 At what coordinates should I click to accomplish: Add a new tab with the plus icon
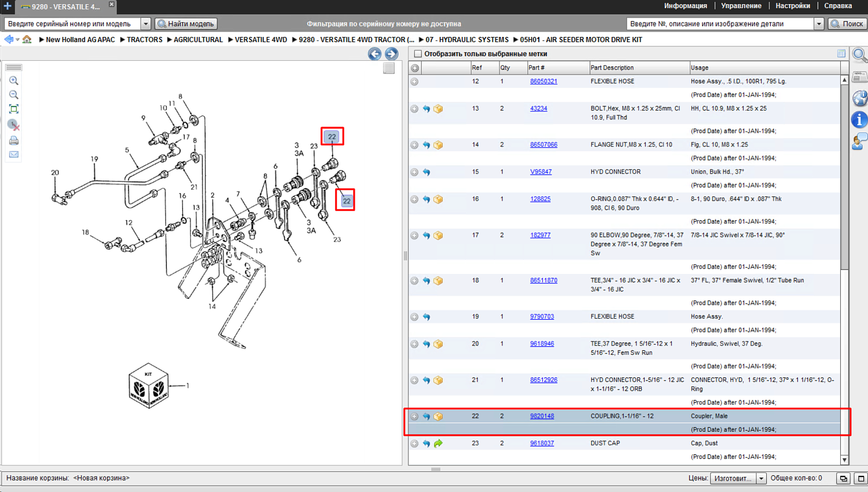(x=8, y=6)
